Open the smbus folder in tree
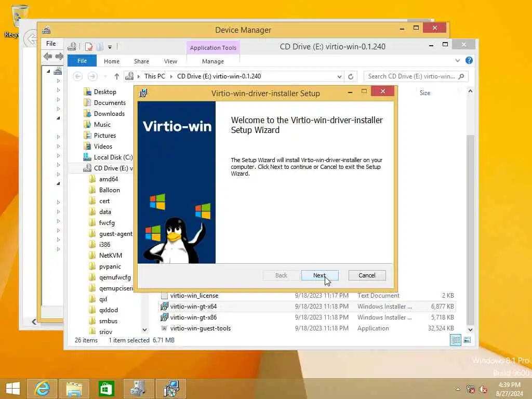Screen dimensions: 532x399 [x=108, y=321]
